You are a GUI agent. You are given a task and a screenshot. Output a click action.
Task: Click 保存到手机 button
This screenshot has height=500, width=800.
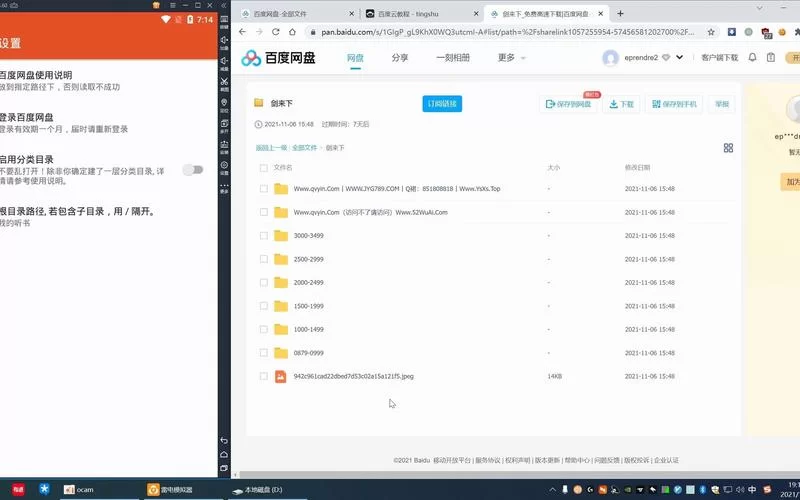pyautogui.click(x=674, y=104)
